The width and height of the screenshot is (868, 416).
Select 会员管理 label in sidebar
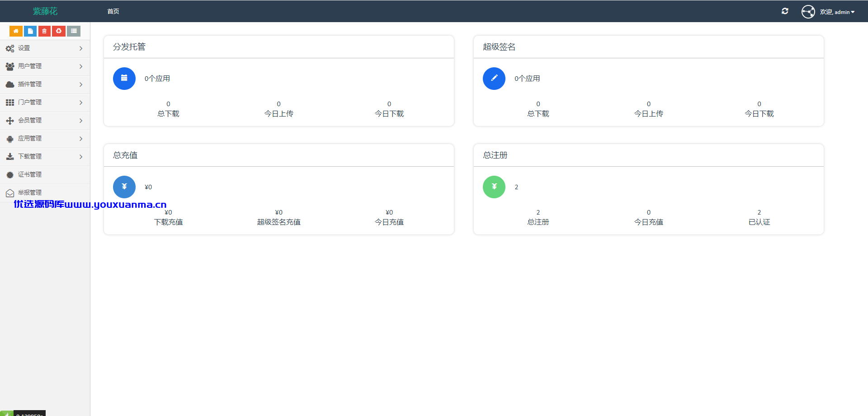coord(30,120)
